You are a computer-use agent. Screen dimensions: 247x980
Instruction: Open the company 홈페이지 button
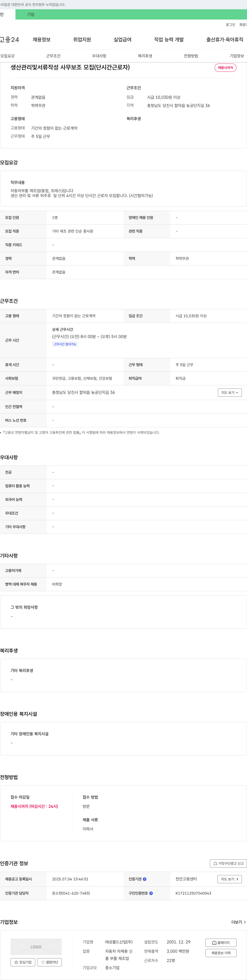pyautogui.click(x=221, y=943)
